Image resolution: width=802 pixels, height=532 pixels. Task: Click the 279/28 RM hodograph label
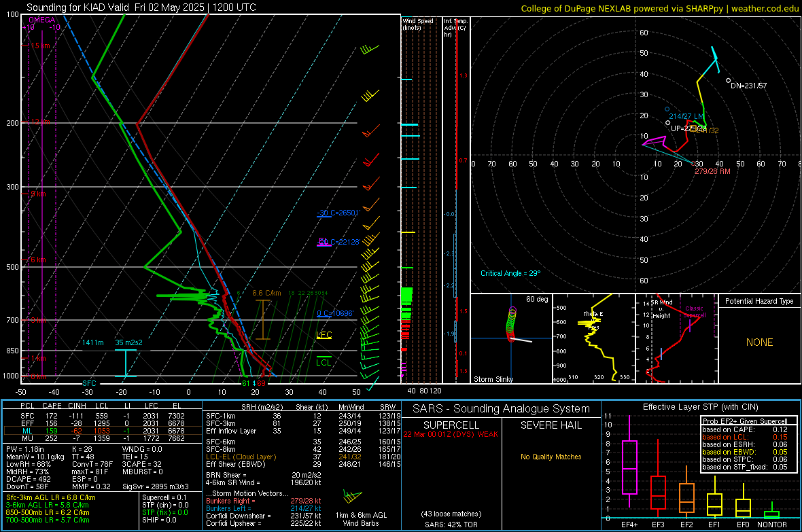click(x=712, y=171)
